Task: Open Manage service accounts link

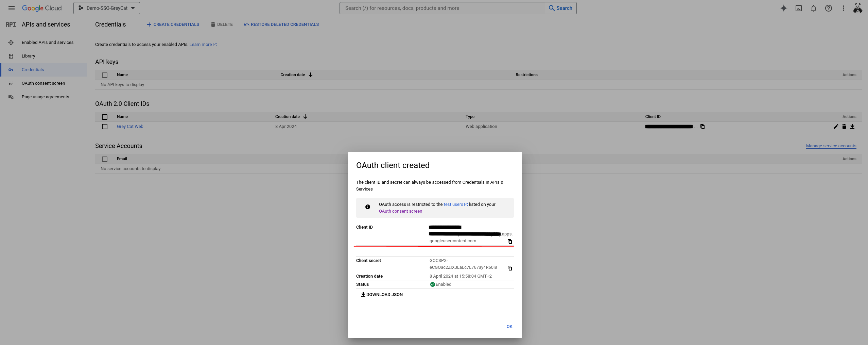Action: 831,146
